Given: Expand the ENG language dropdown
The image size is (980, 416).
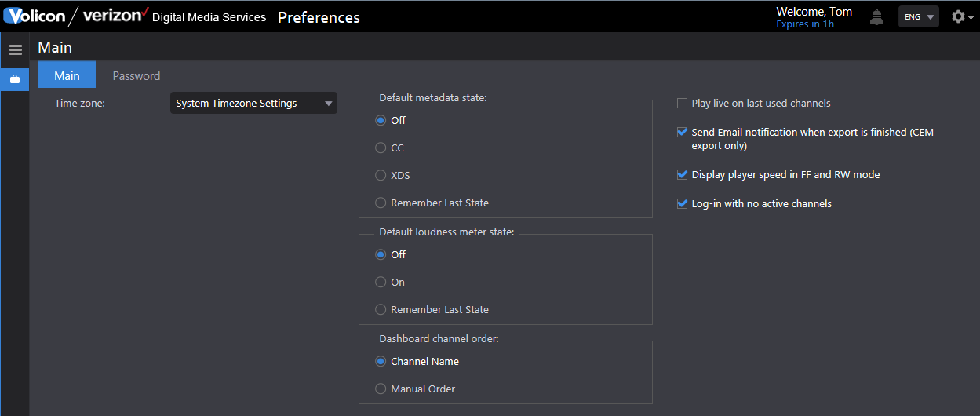Looking at the screenshot, I should click(x=919, y=16).
